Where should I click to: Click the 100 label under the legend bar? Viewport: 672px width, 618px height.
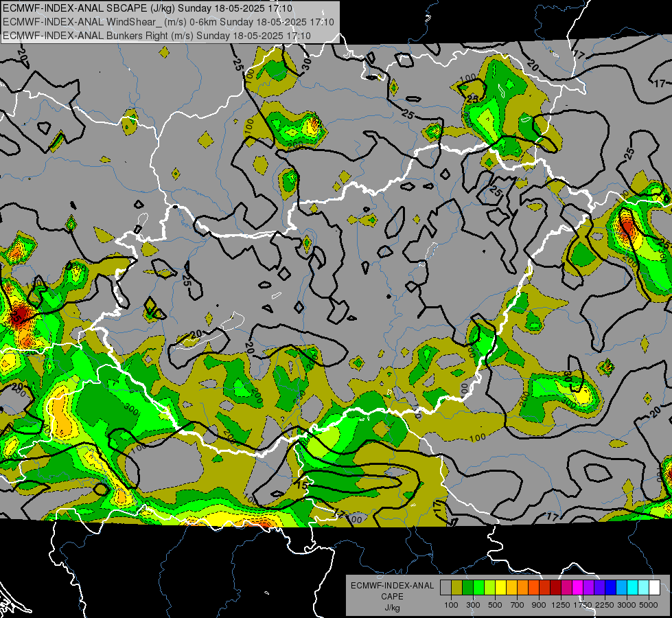coord(451,605)
